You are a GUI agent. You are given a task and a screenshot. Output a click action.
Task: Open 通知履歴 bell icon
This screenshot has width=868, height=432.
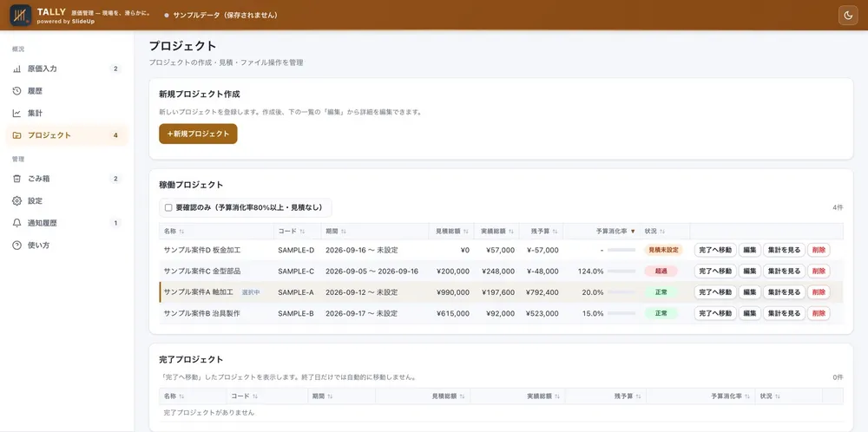click(16, 223)
